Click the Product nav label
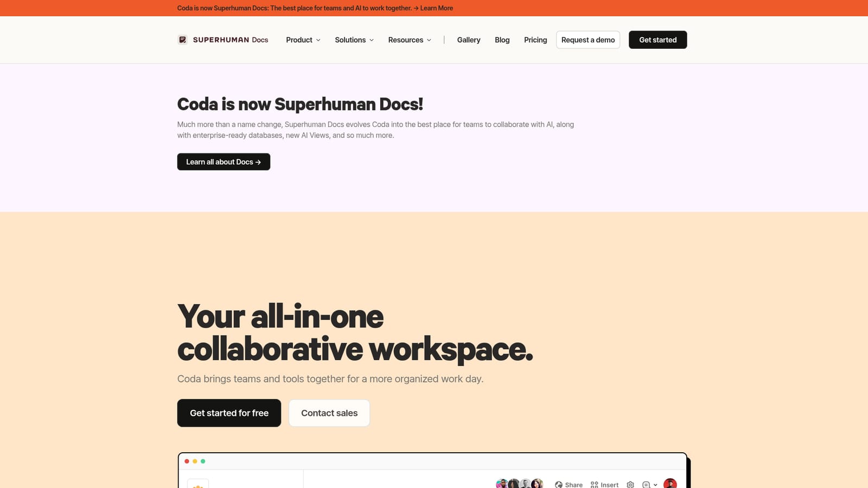This screenshot has width=868, height=488. 299,40
